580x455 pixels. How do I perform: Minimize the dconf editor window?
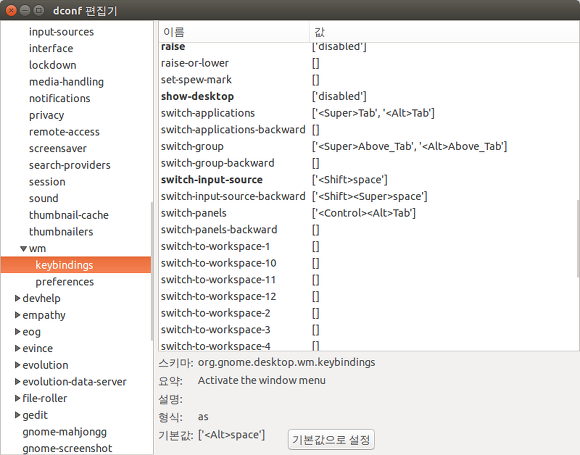(x=25, y=10)
